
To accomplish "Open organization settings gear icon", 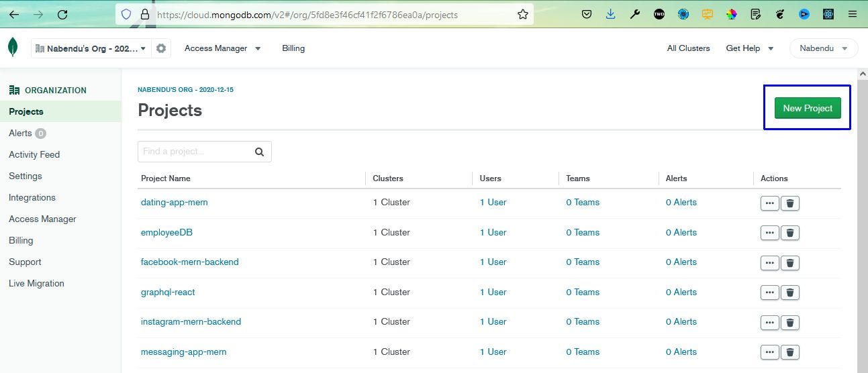I will (161, 48).
